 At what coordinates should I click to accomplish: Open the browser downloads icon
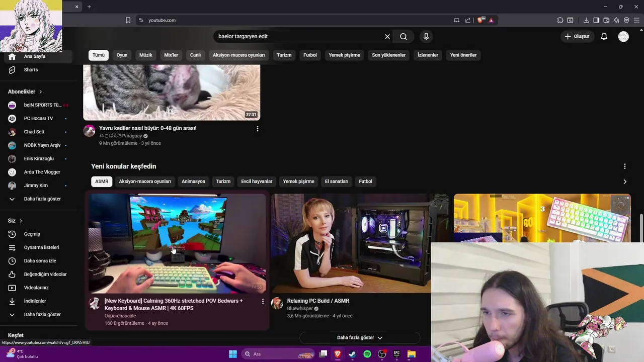point(586,20)
